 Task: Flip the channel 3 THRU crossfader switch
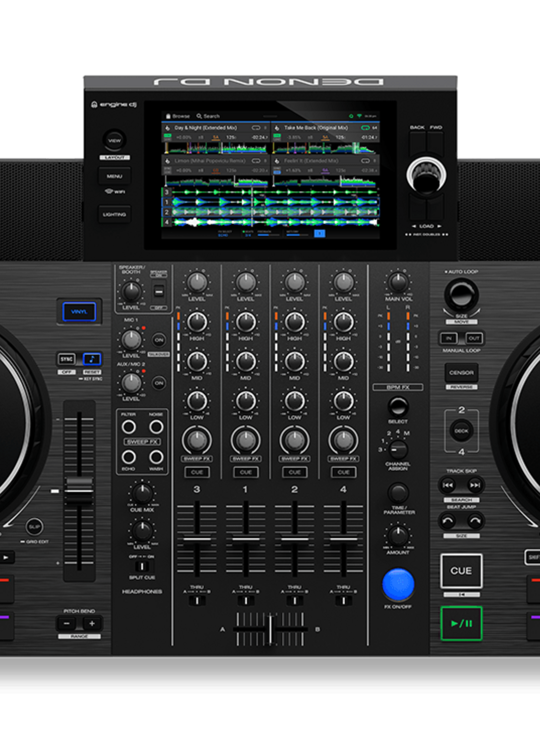(197, 601)
